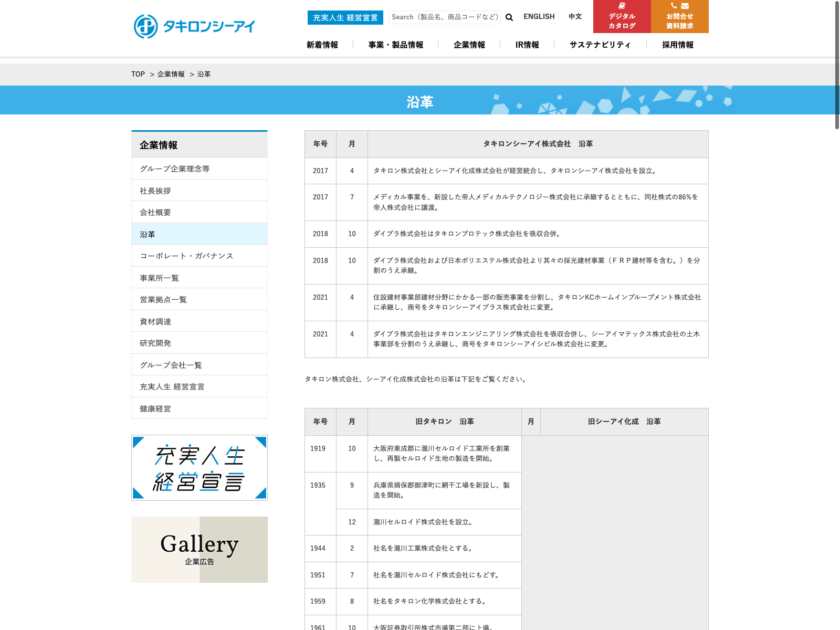The image size is (840, 630).
Task: Switch language to ENGLISH
Action: tap(539, 17)
